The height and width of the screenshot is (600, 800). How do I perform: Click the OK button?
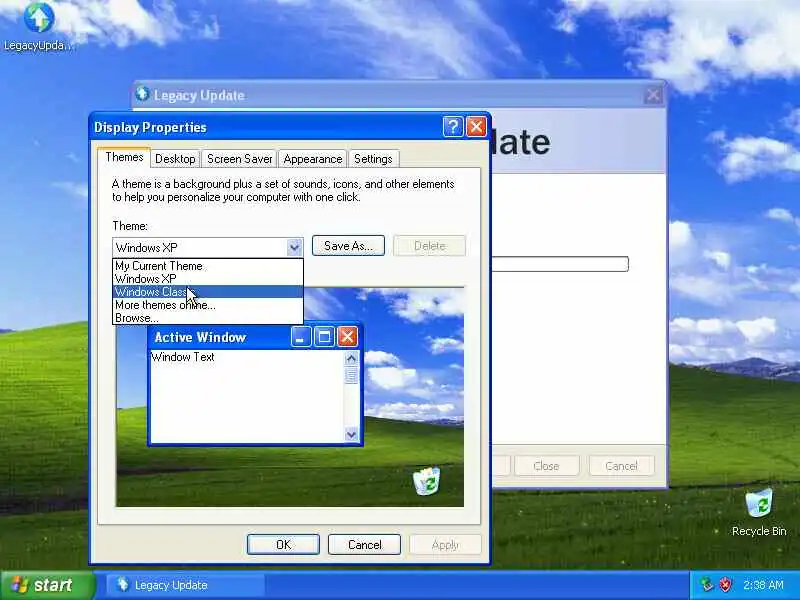click(x=283, y=544)
